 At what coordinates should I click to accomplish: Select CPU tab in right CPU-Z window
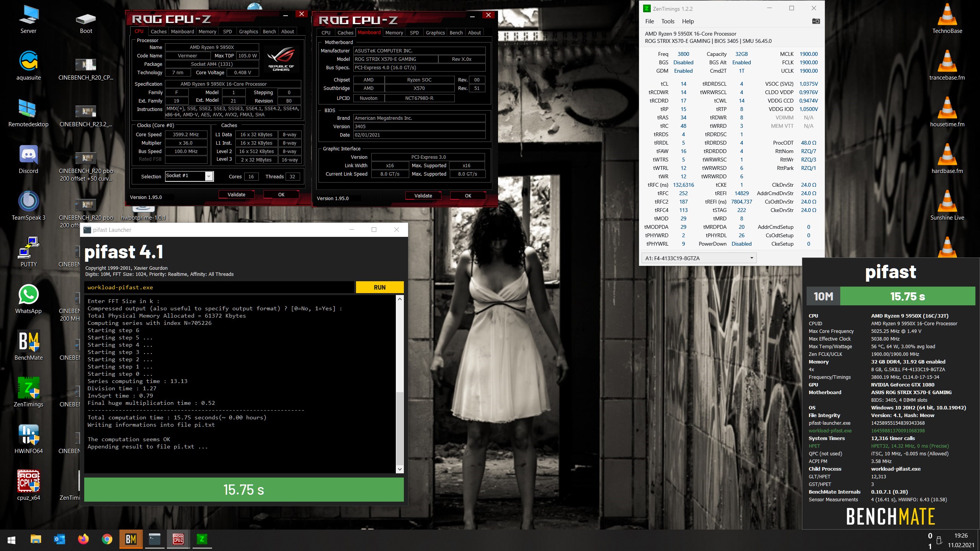click(326, 33)
